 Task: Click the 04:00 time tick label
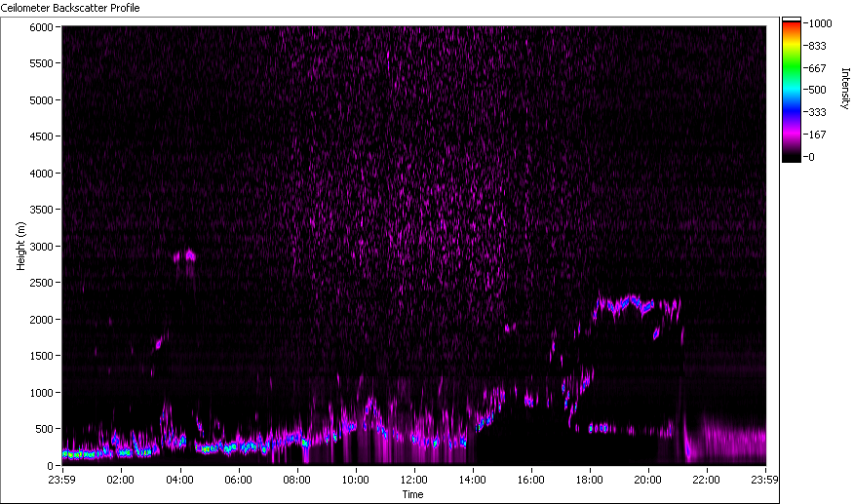179,480
